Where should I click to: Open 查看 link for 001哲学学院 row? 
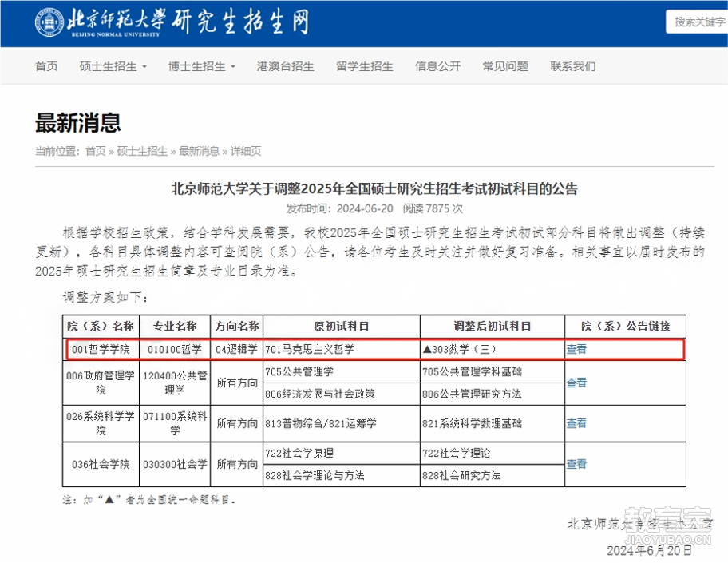tap(576, 349)
